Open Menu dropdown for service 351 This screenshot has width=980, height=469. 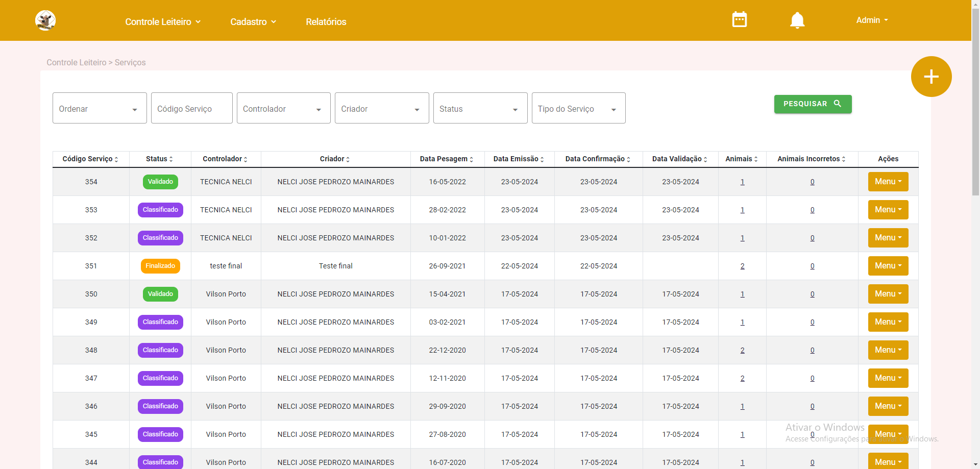888,266
